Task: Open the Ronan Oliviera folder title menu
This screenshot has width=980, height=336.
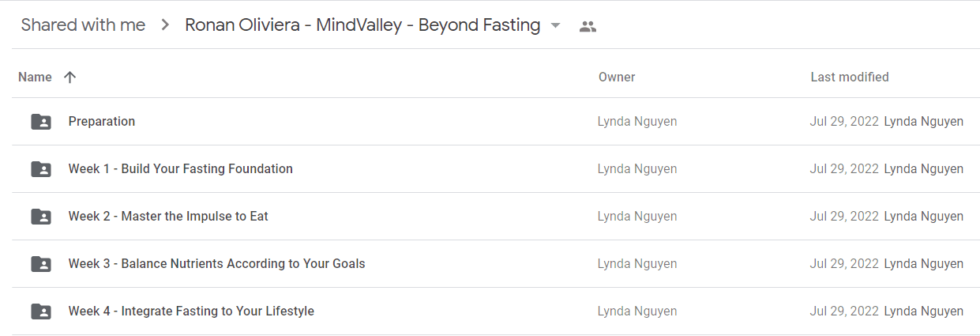Action: [362, 25]
